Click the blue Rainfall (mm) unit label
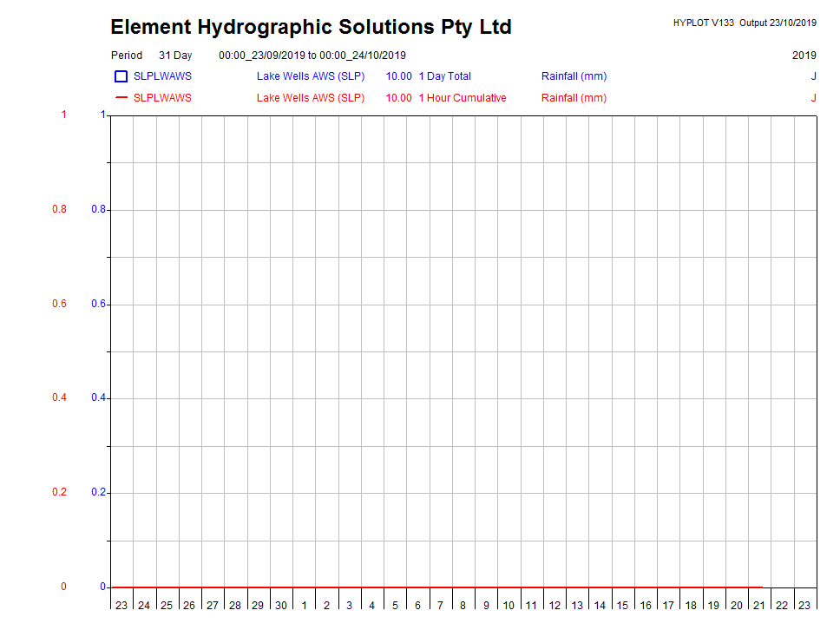This screenshot has width=840, height=630. coord(574,76)
